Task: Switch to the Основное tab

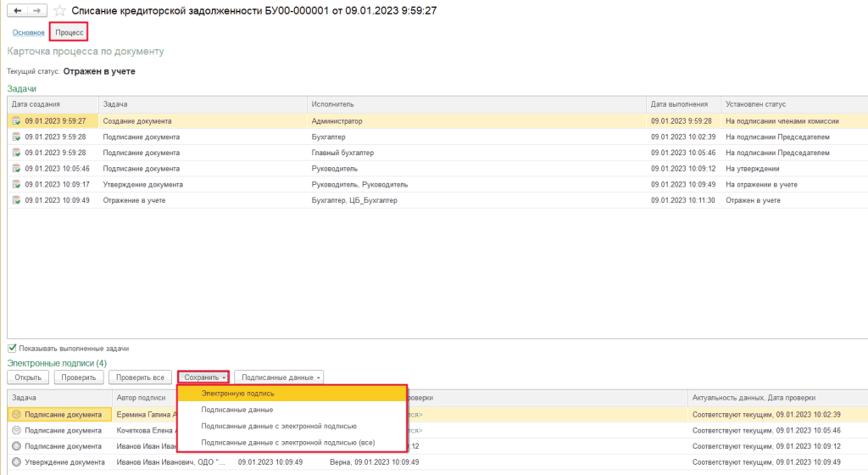Action: [28, 33]
